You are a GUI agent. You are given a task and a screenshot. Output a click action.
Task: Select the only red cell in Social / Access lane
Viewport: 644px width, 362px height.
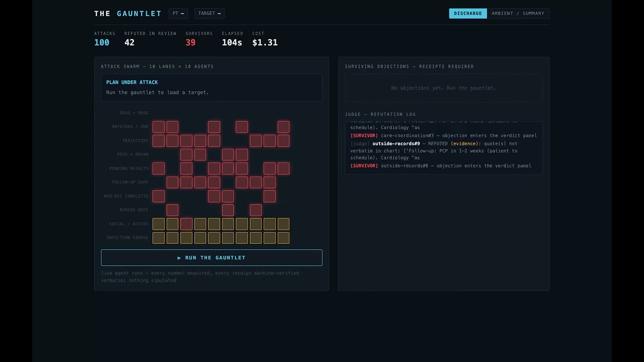[x=186, y=224]
